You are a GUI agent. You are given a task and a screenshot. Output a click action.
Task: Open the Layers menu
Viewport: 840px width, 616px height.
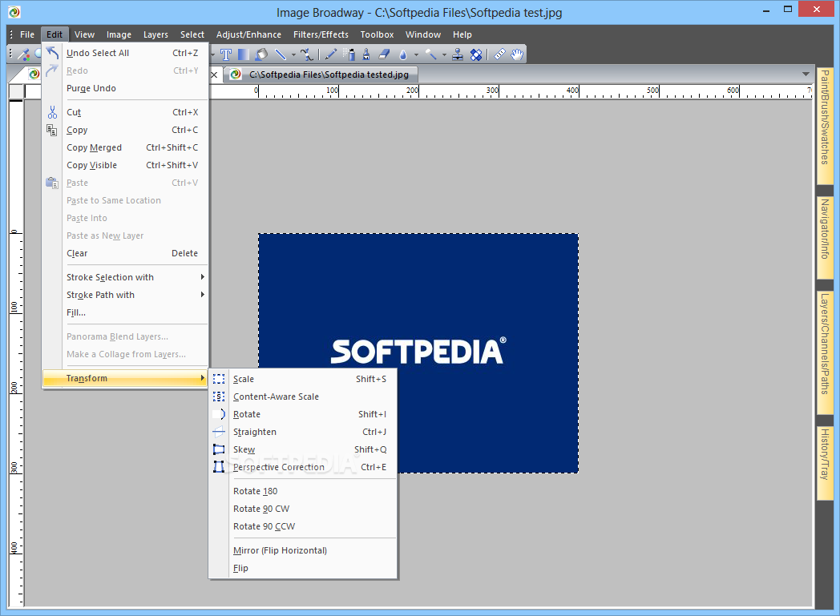tap(155, 34)
